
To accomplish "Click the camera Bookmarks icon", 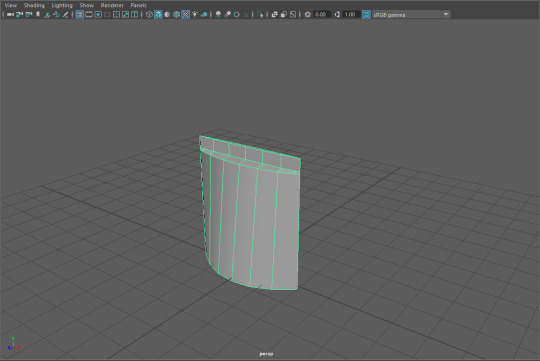I will tap(38, 14).
